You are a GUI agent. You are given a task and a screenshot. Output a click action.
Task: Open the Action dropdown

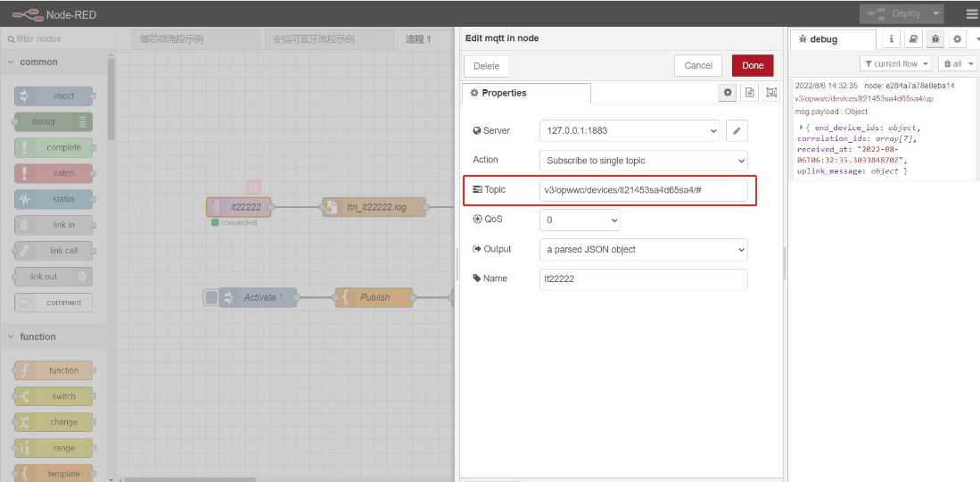pyautogui.click(x=643, y=161)
